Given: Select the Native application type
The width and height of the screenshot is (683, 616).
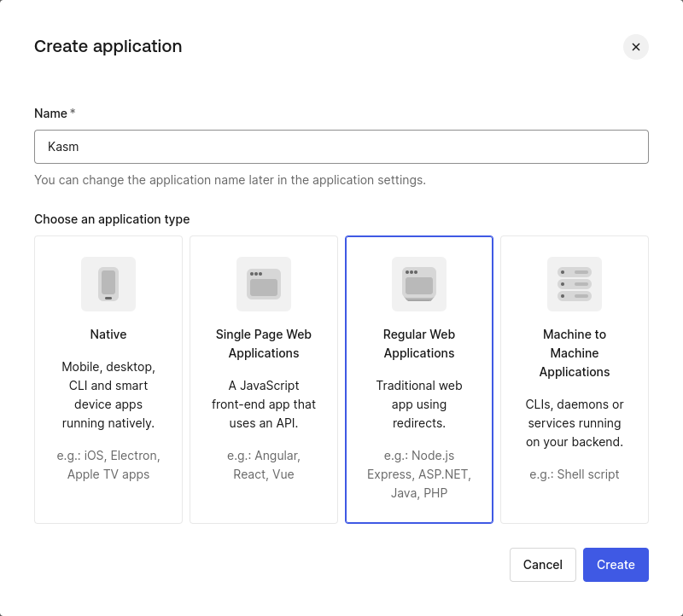Looking at the screenshot, I should click(108, 380).
